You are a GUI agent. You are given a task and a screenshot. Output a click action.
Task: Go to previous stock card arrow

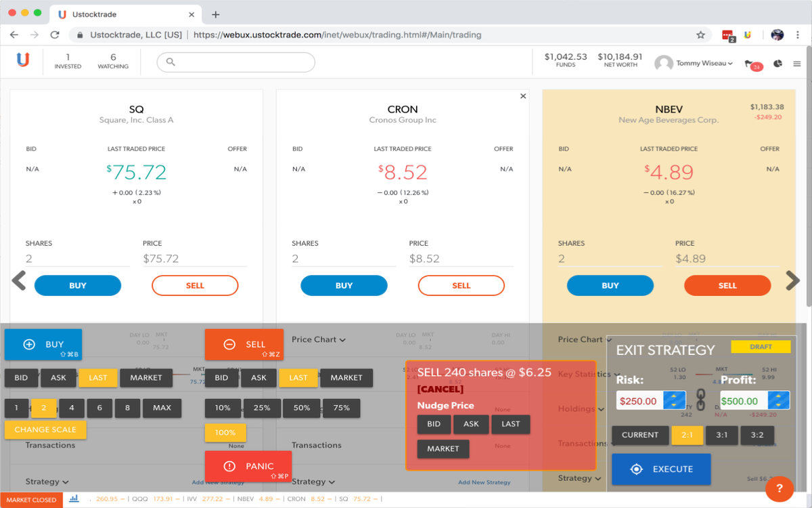pos(19,280)
